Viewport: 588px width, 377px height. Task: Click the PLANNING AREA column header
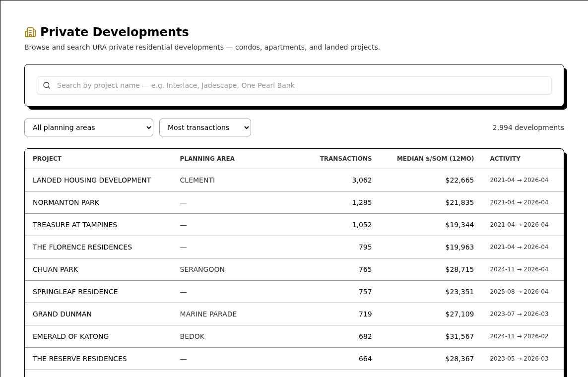pyautogui.click(x=207, y=159)
